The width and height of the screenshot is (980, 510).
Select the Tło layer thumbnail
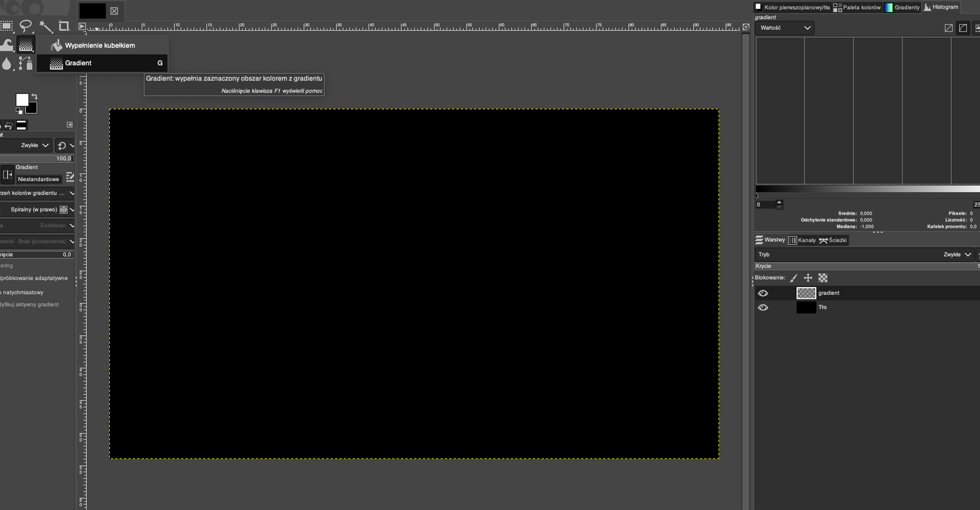pyautogui.click(x=806, y=308)
